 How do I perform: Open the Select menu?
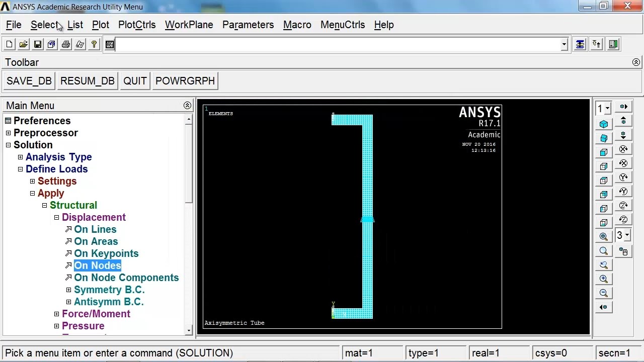(44, 25)
